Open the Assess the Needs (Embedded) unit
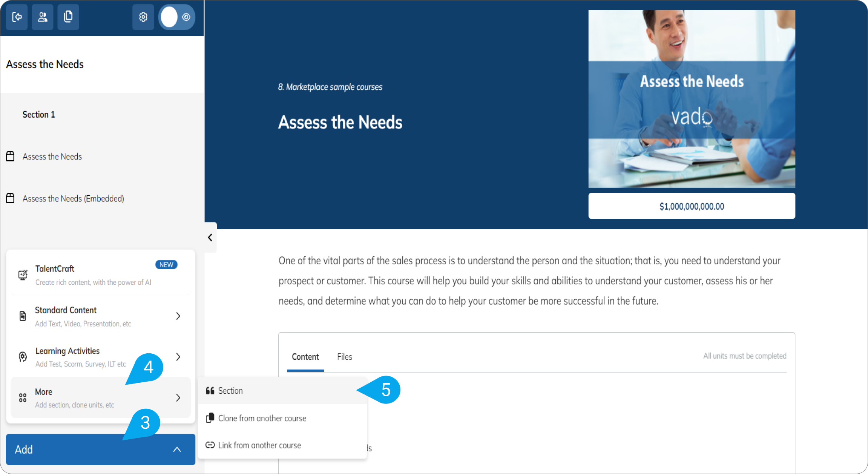The image size is (868, 474). click(74, 198)
